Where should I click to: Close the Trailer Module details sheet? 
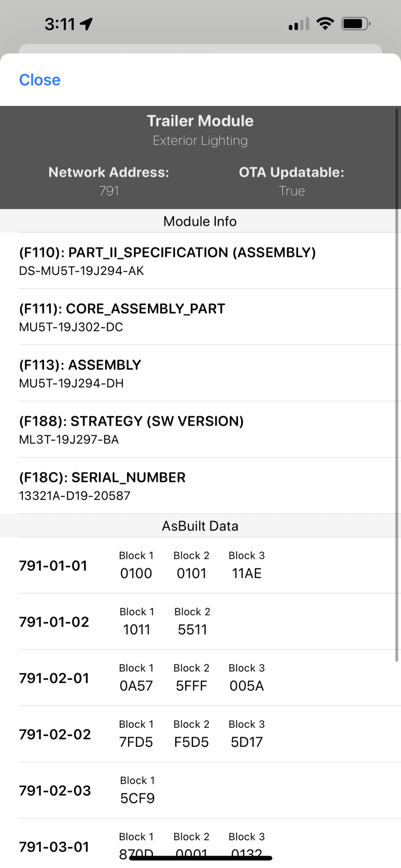pos(40,80)
